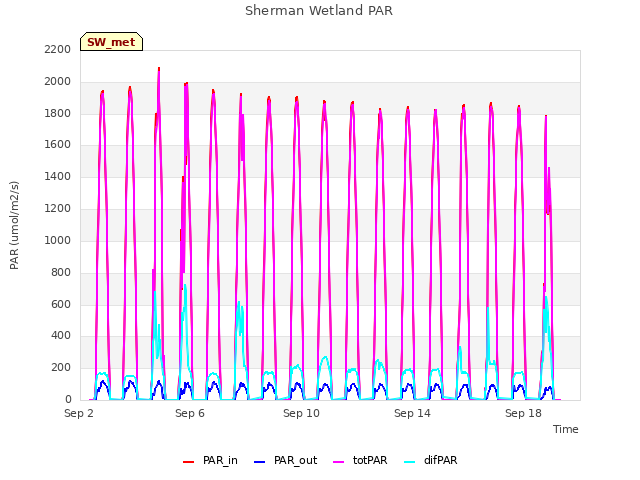
Task: Click the 2000 y-axis tick label
Action: (x=58, y=81)
